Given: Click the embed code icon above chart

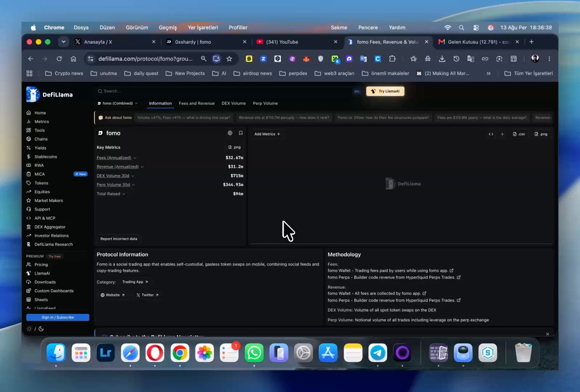Looking at the screenshot, I should pos(491,134).
